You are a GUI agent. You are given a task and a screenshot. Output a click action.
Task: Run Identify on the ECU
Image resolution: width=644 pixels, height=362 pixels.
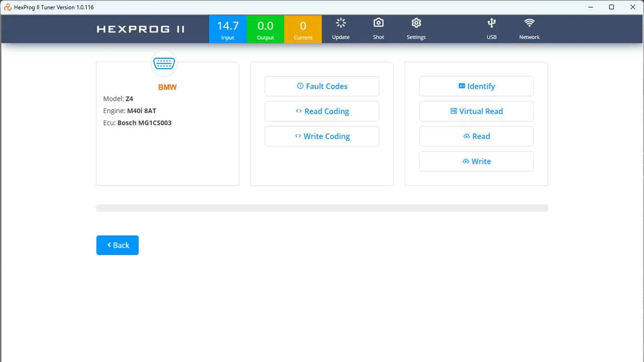click(476, 86)
